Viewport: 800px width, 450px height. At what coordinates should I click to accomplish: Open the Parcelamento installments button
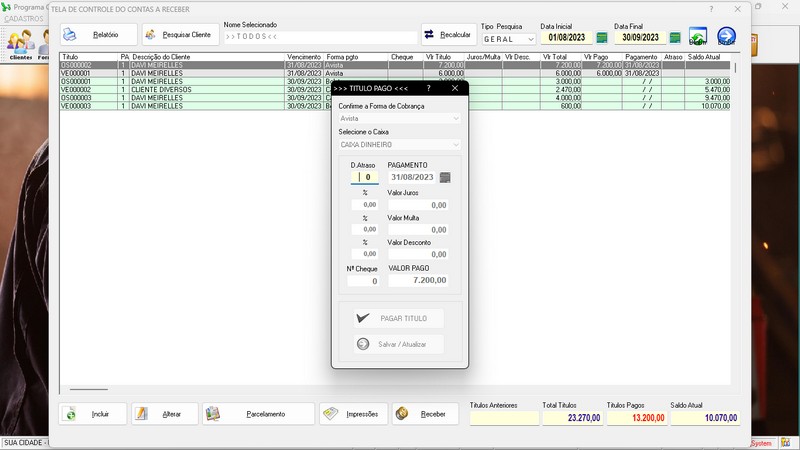click(x=259, y=414)
